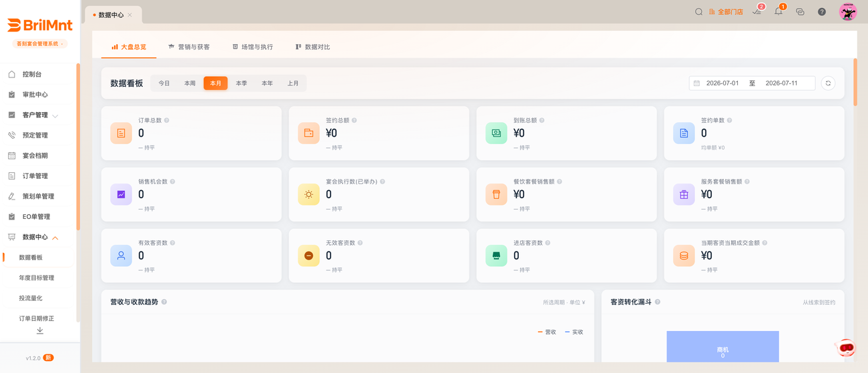
Task: Open 策划单管理 in the sidebar
Action: click(39, 196)
